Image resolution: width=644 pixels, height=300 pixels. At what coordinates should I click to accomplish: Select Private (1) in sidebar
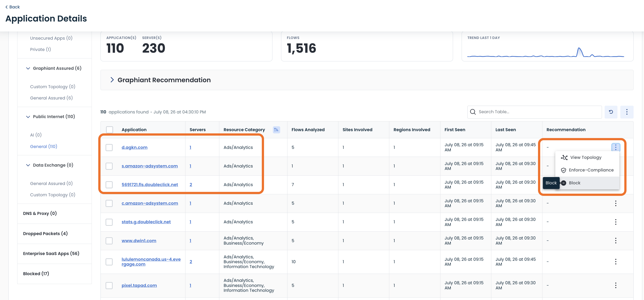(x=40, y=49)
